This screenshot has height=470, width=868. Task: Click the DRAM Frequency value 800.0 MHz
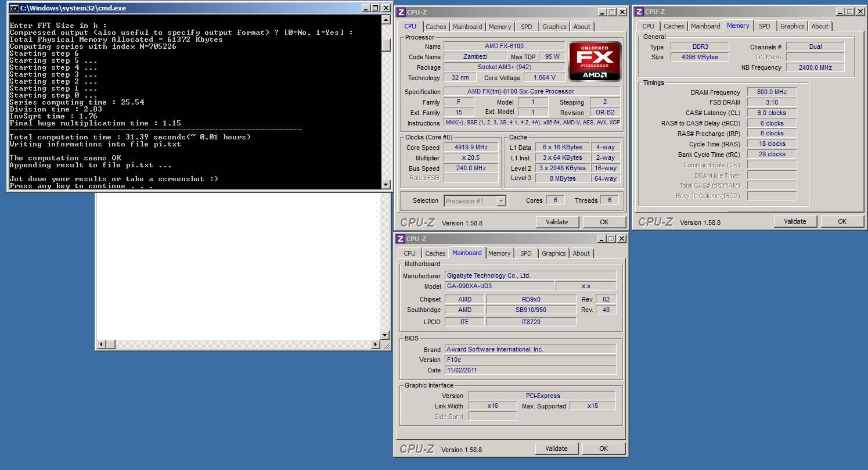772,92
